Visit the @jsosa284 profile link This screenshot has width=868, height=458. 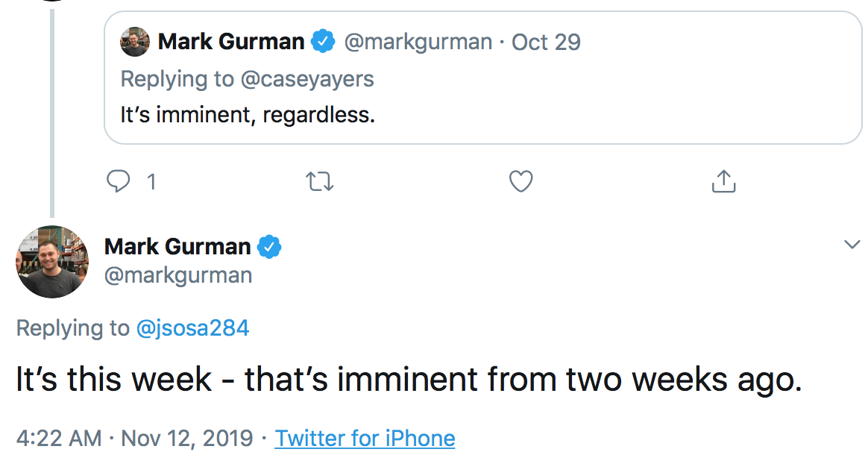click(192, 327)
